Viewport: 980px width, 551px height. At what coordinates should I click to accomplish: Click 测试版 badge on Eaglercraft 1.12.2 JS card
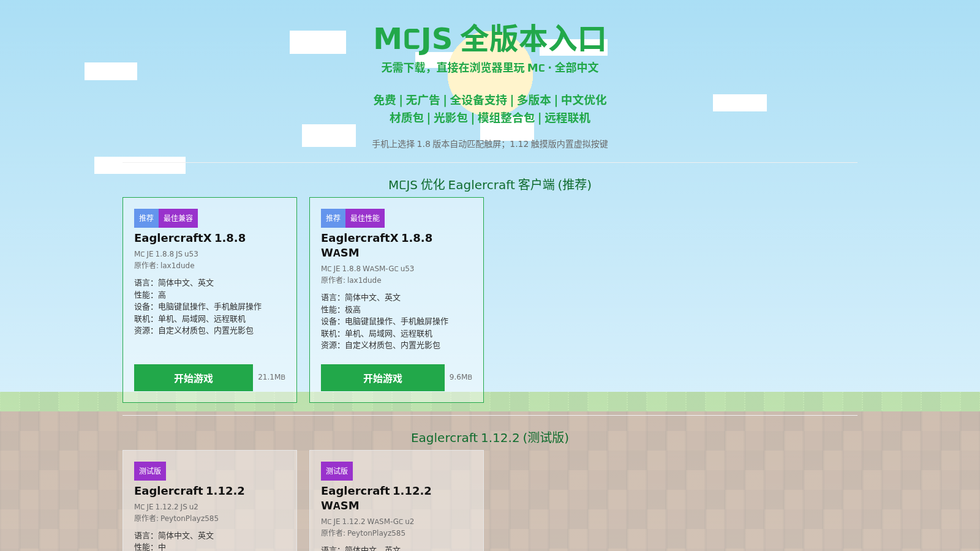pos(150,471)
